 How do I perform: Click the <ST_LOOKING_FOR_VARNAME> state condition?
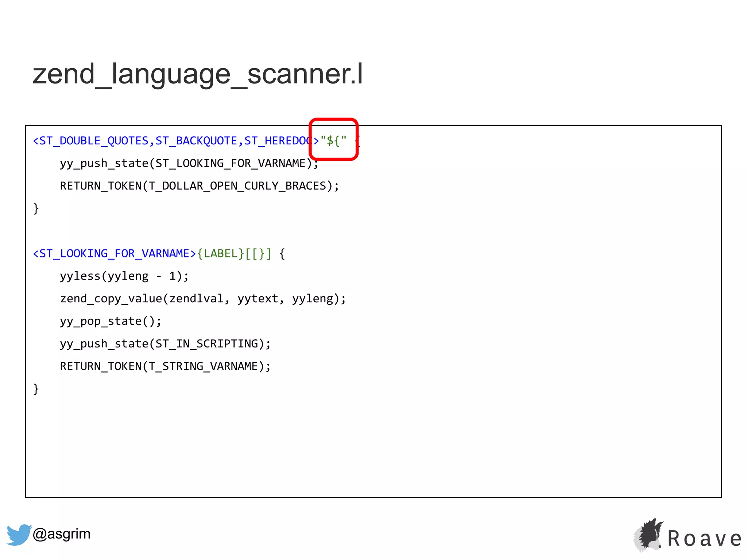(x=115, y=253)
